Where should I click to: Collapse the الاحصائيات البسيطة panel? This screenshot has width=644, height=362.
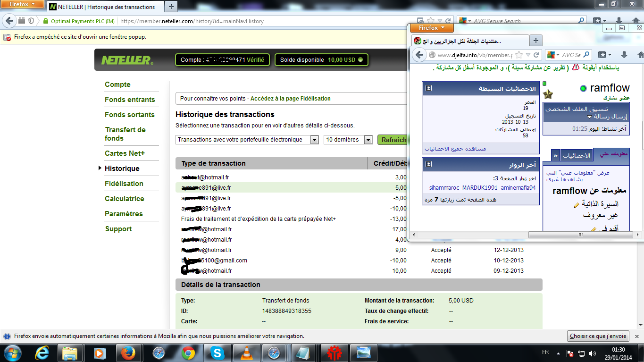428,88
